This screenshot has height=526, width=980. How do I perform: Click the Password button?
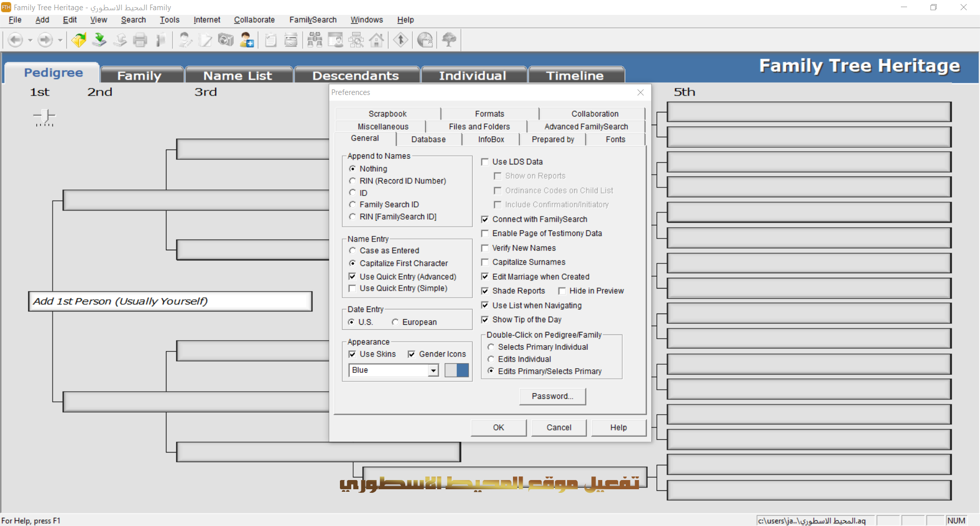click(552, 396)
